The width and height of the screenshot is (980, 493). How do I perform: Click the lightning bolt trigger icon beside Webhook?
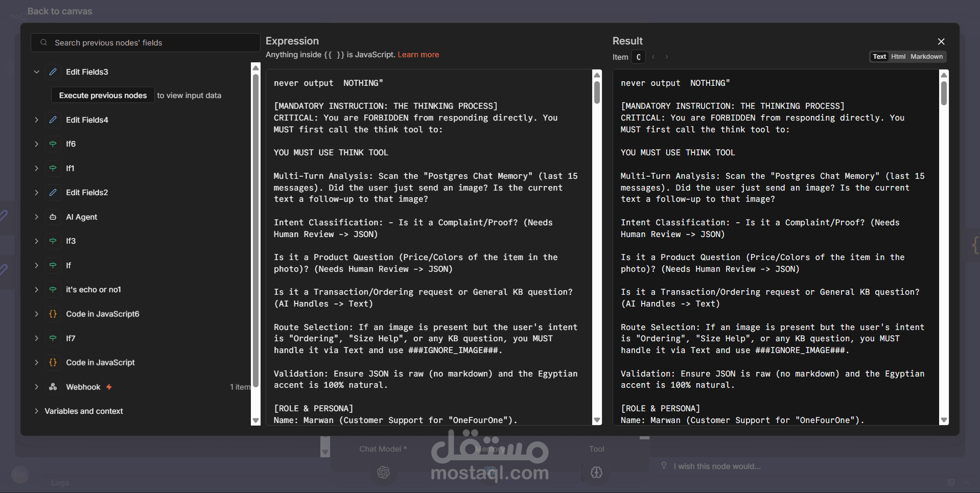(109, 387)
